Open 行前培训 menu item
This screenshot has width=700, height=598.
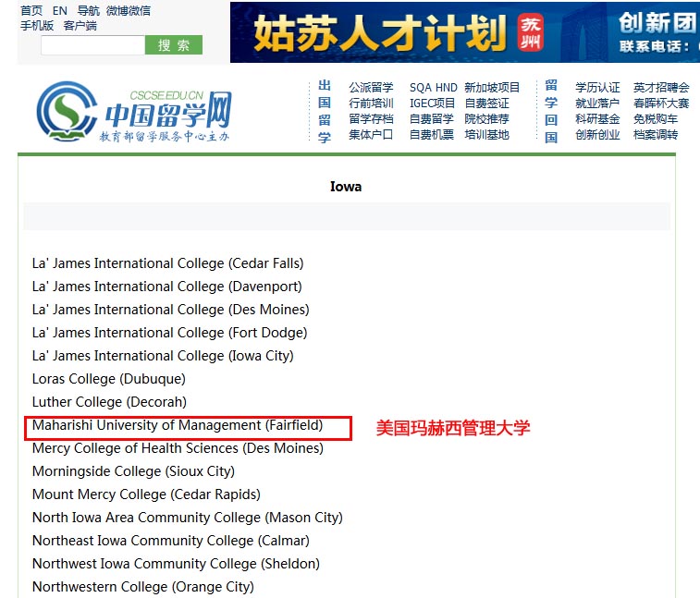371,104
